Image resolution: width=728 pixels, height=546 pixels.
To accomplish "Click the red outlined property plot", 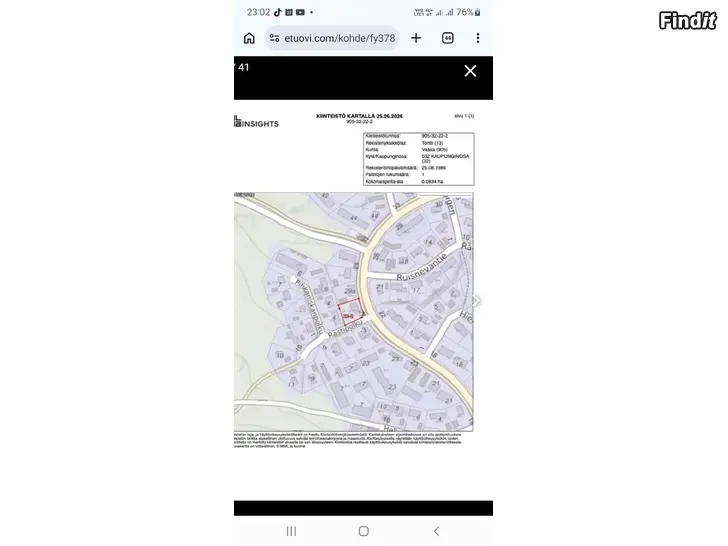I will [351, 312].
